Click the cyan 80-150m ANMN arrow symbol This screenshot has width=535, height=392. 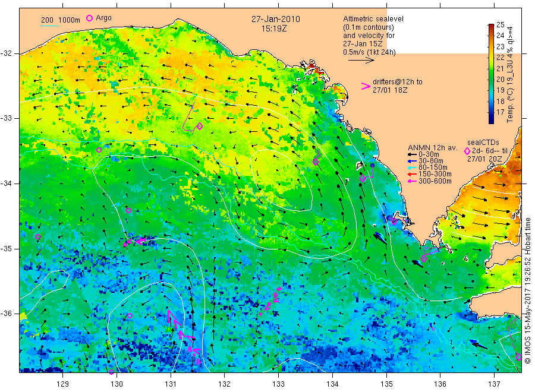[x=412, y=167]
